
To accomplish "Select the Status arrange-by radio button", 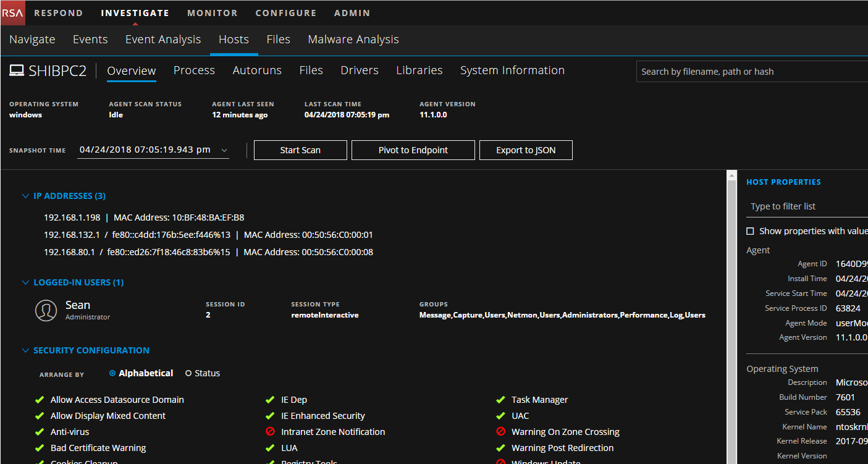I will 188,373.
